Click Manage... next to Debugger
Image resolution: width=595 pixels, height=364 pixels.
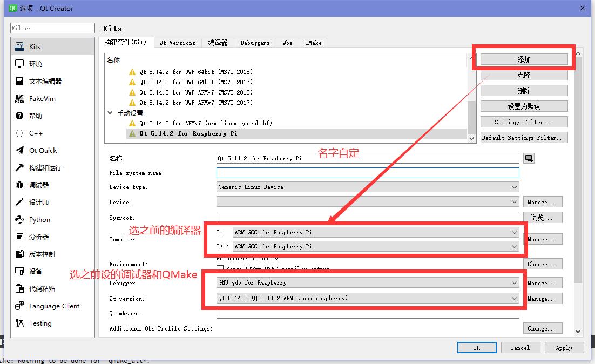tap(543, 283)
